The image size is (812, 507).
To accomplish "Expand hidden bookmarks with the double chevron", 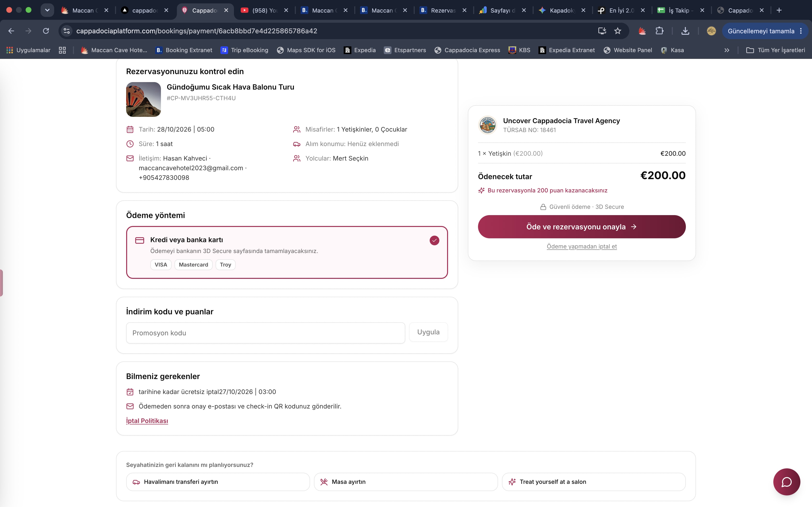I will click(726, 50).
